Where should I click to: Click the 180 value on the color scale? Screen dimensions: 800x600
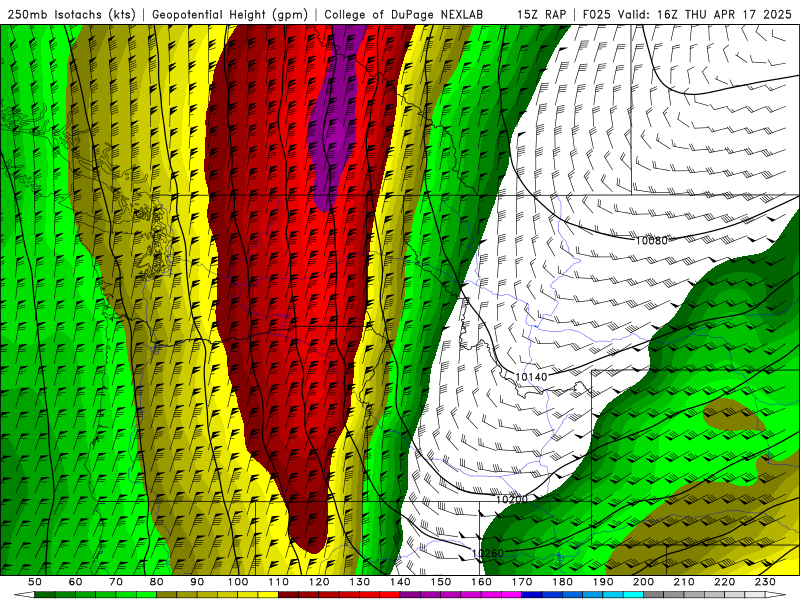[562, 582]
